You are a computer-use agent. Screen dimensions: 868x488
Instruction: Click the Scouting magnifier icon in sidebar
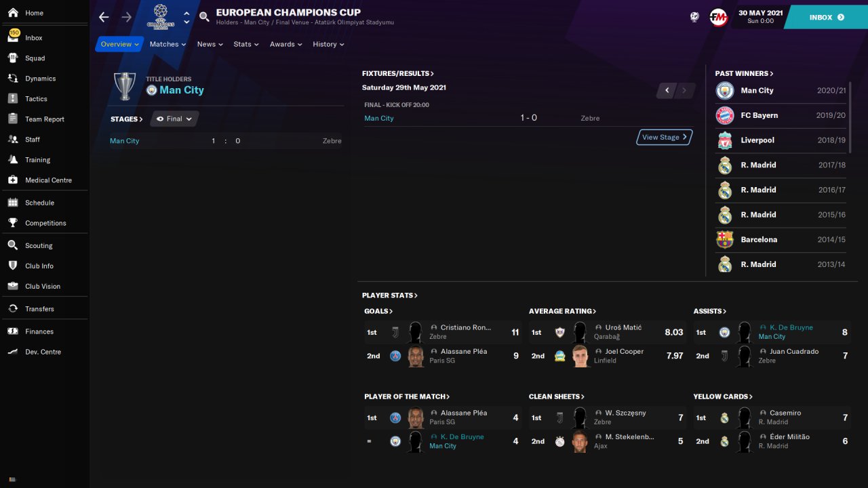(x=12, y=245)
